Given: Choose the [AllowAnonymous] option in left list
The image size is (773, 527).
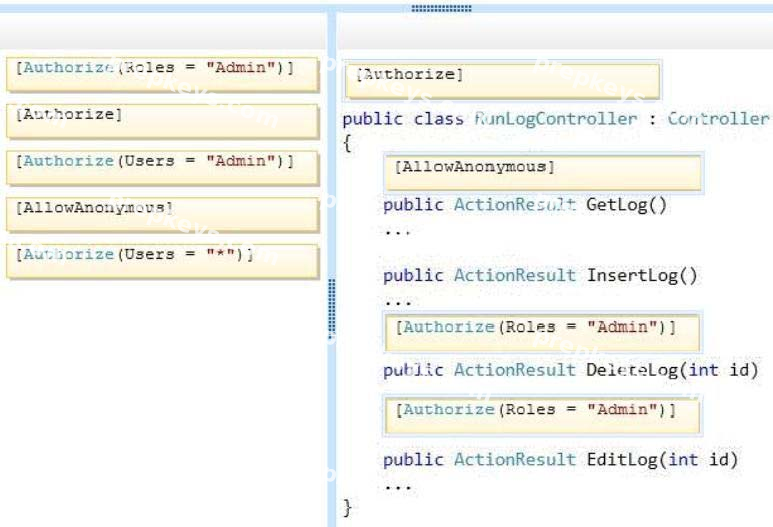Looking at the screenshot, I should 163,215.
